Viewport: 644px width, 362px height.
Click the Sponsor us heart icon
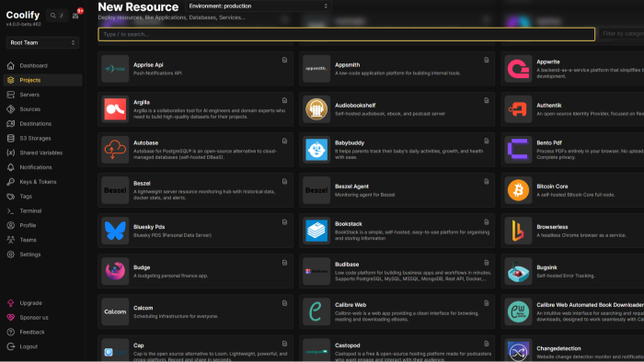click(x=11, y=317)
